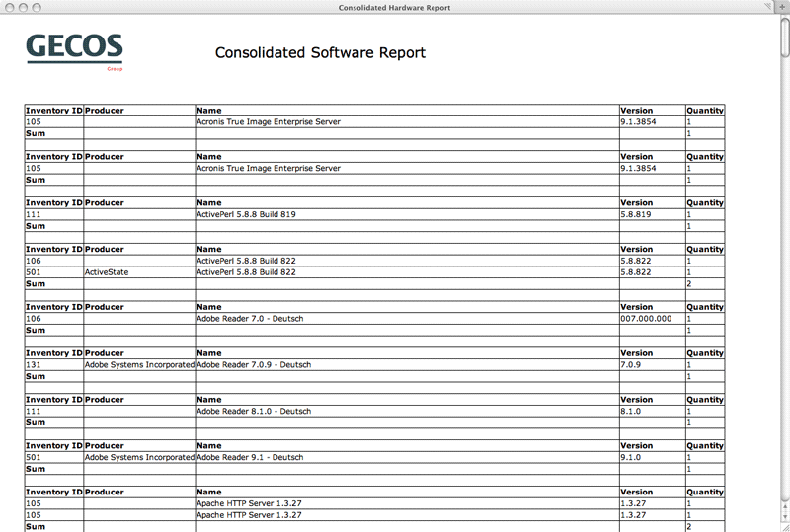Select "Adobe Reader 8.1.0 - Deutsch"
The height and width of the screenshot is (532, 790).
(x=254, y=412)
